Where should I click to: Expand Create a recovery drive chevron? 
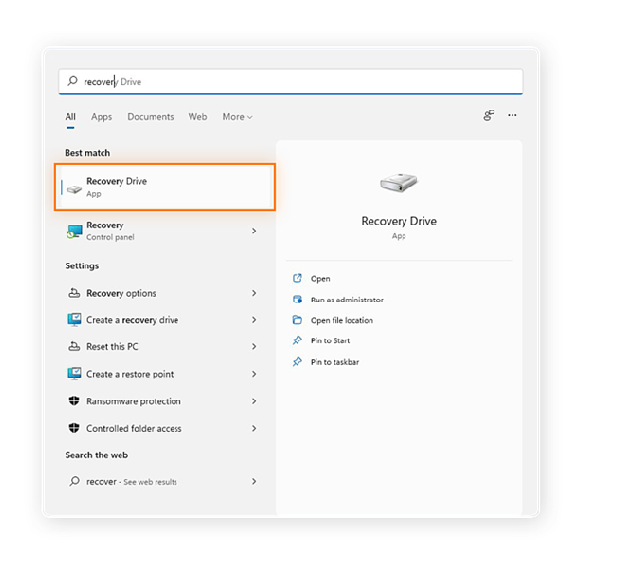(254, 320)
